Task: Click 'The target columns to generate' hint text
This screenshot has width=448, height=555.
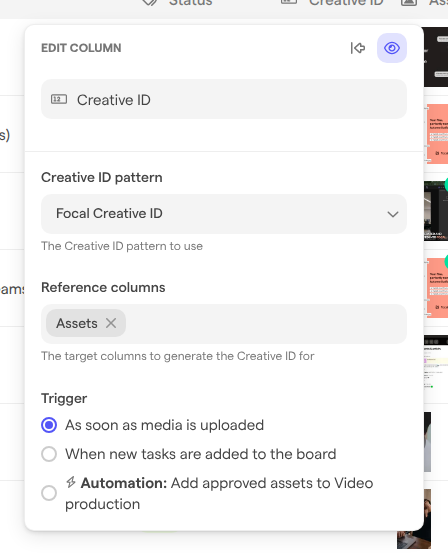Action: pos(178,356)
